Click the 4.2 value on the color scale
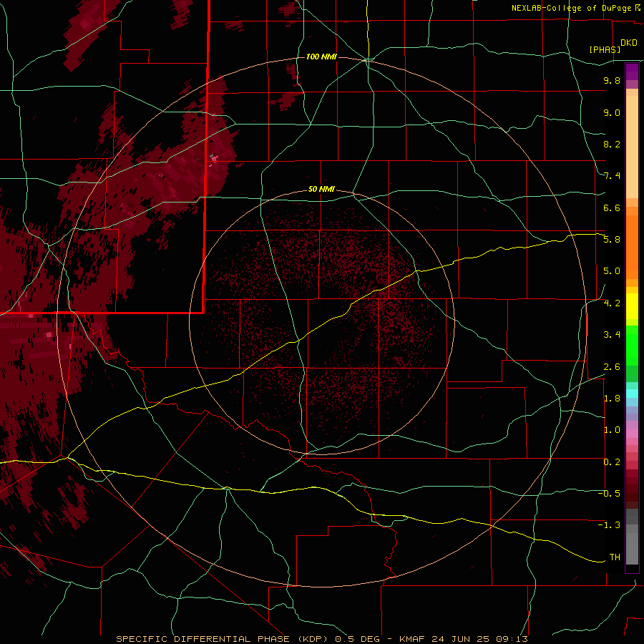Image resolution: width=644 pixels, height=644 pixels. [x=612, y=303]
